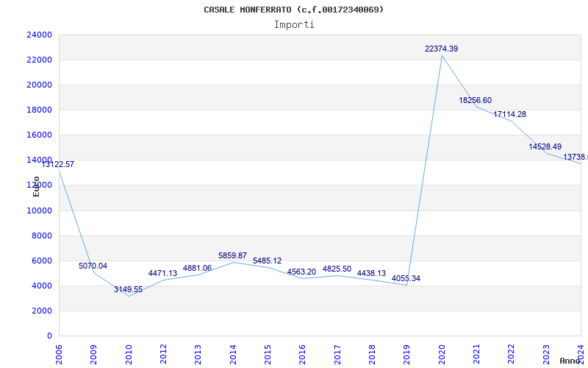Select data label 4055.34

point(406,279)
